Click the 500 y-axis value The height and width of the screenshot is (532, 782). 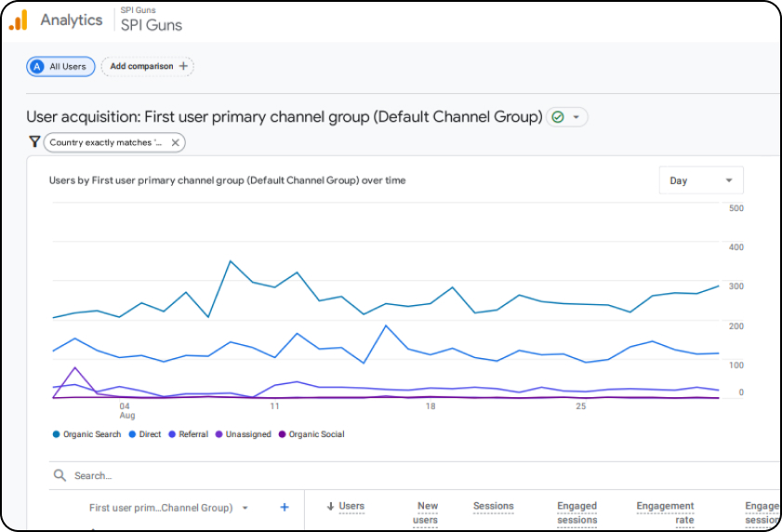tap(736, 208)
